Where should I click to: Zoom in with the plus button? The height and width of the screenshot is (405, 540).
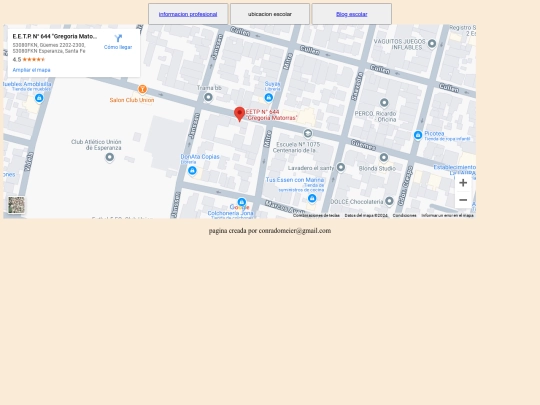point(463,183)
